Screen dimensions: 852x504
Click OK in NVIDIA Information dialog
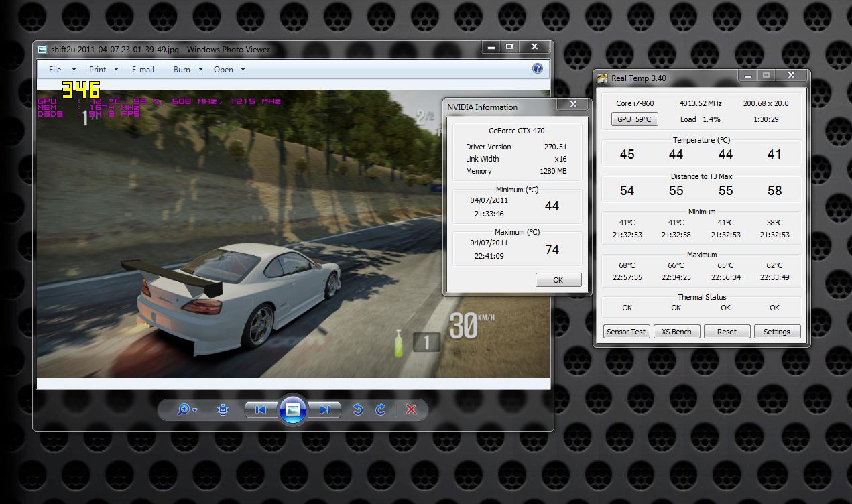(558, 280)
